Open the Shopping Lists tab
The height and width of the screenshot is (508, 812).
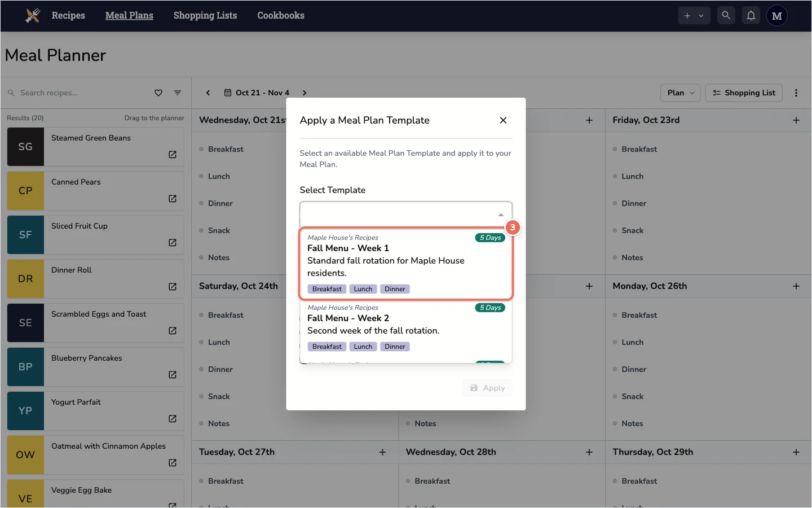point(205,16)
